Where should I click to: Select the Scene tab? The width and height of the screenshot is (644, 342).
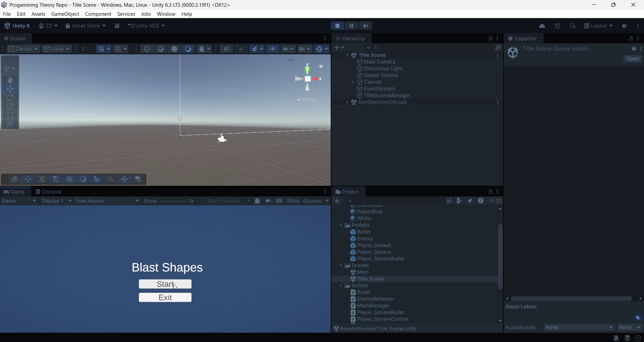pyautogui.click(x=15, y=39)
